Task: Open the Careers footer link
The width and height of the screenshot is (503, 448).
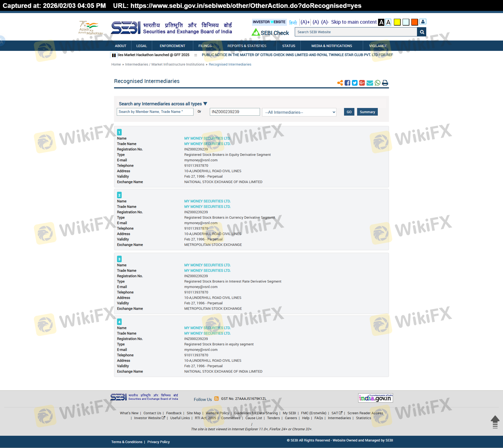Action: point(291,418)
